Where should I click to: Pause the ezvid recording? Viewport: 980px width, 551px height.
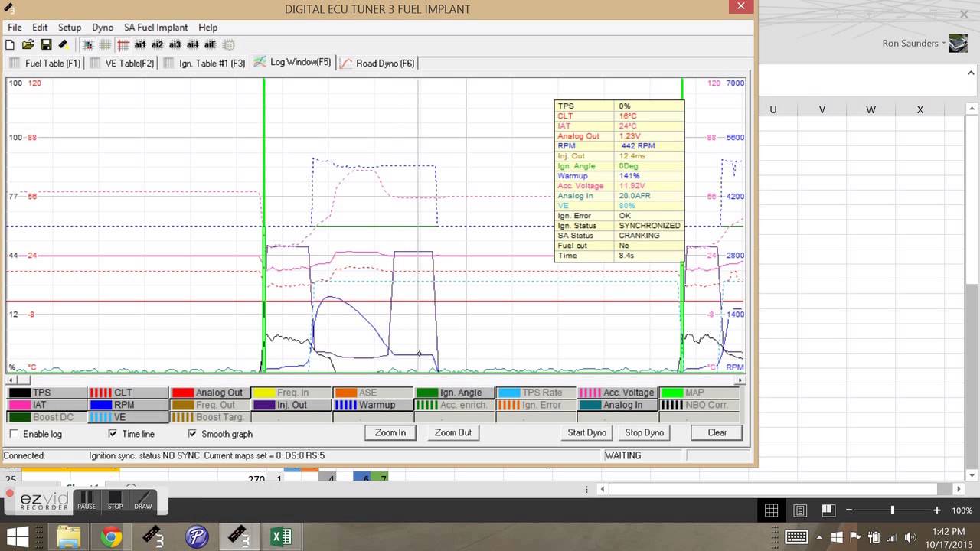pos(87,500)
